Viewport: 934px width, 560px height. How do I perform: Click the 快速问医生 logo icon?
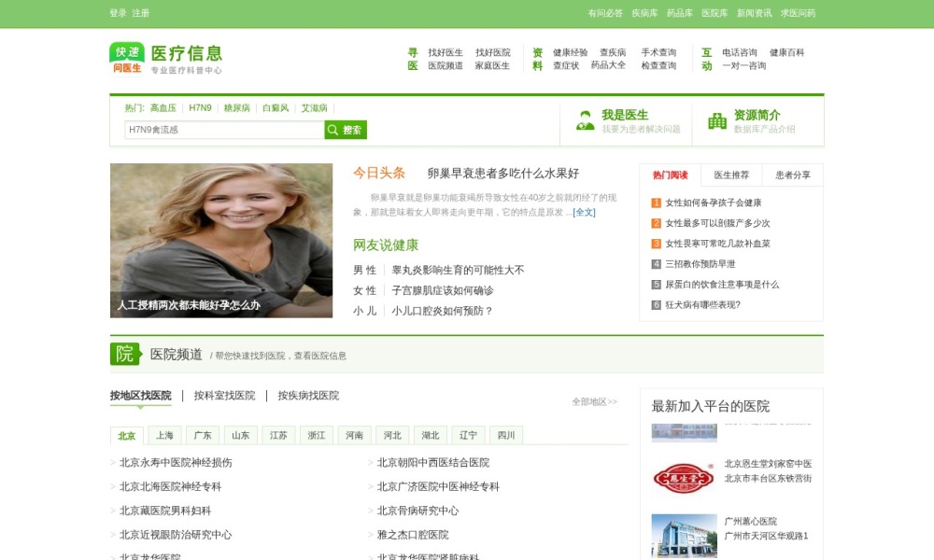(125, 58)
